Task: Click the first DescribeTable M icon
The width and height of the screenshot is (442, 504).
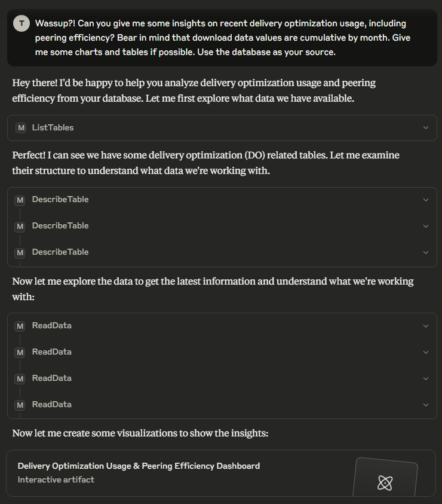Action: [20, 200]
